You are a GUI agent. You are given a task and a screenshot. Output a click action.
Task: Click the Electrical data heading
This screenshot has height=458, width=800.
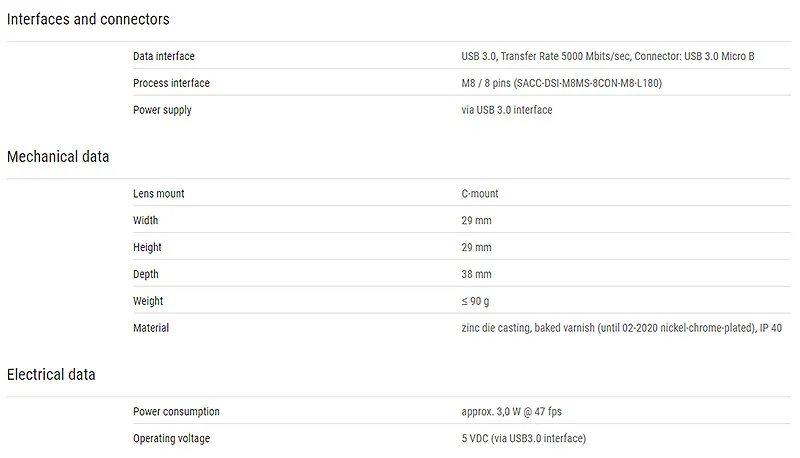[x=51, y=375]
